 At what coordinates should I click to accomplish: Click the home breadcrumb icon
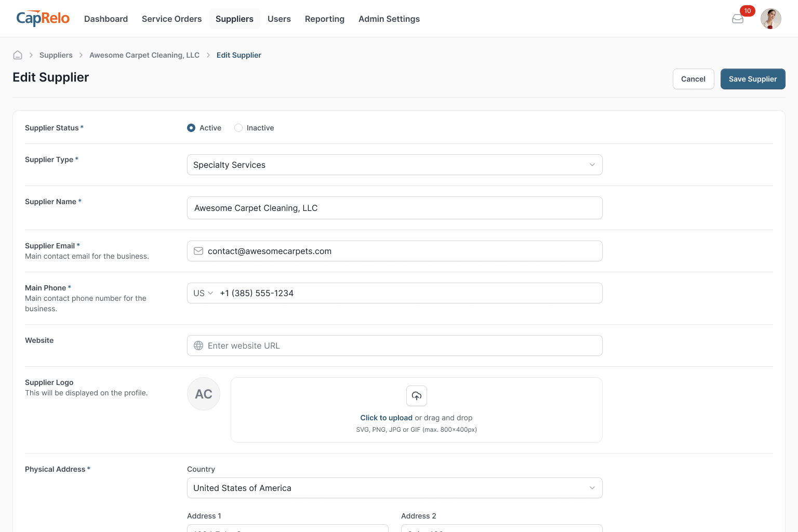tap(18, 55)
